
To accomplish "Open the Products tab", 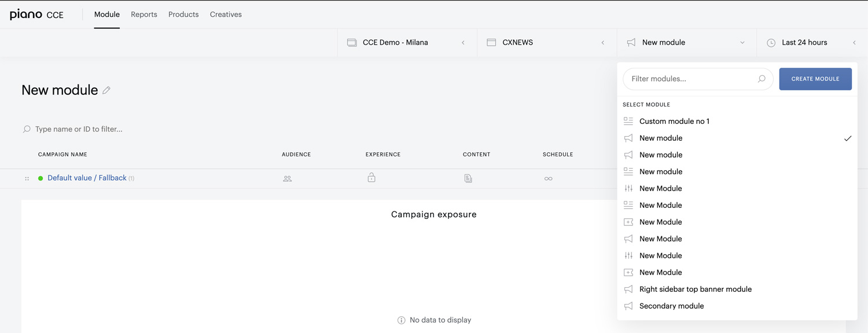I will point(183,14).
